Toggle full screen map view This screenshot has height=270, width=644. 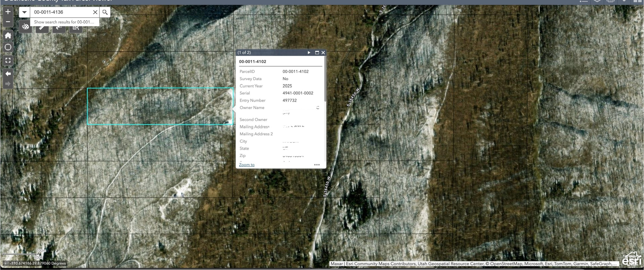click(x=8, y=60)
